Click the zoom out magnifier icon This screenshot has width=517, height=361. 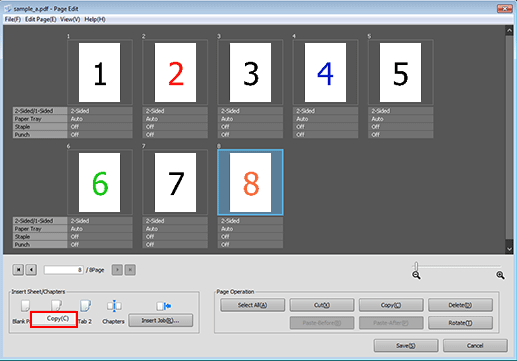point(416,275)
